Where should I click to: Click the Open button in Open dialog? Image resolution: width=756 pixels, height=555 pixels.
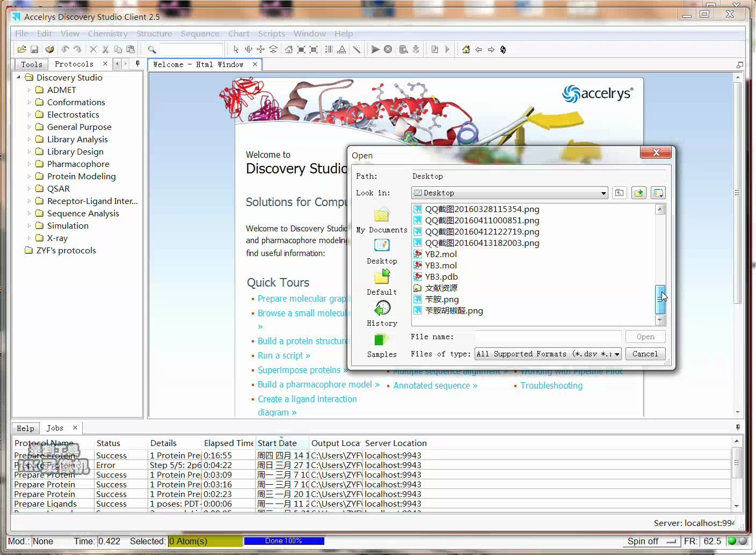click(x=645, y=337)
